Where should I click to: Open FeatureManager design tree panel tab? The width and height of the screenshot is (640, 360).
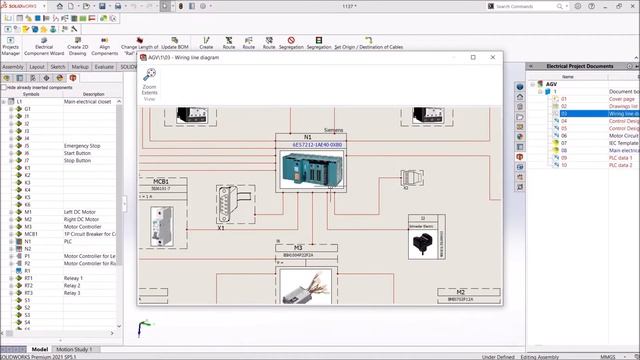(x=7, y=78)
